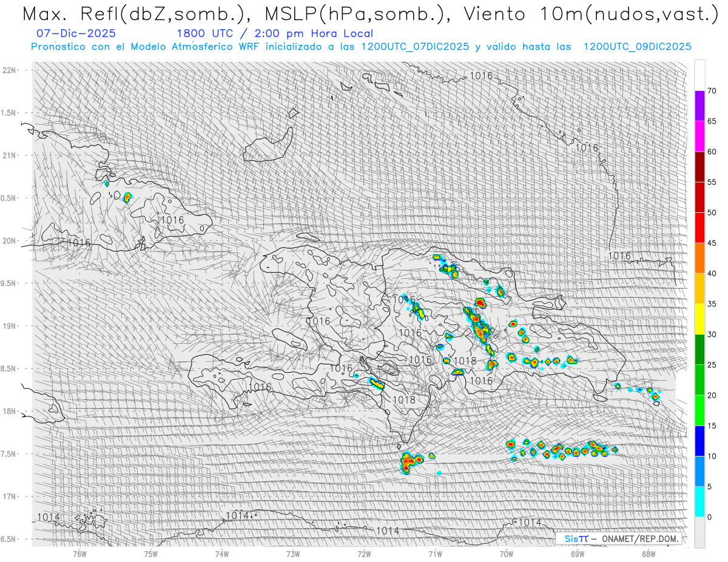Select the bright red 45–50 dBZ colorbar band

(x=699, y=228)
